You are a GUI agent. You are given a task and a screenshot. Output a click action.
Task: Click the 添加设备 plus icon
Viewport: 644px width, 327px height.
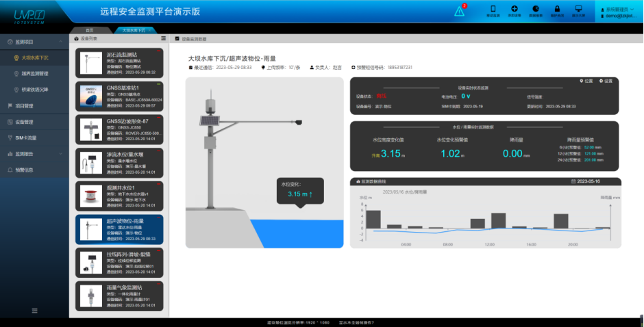point(515,10)
